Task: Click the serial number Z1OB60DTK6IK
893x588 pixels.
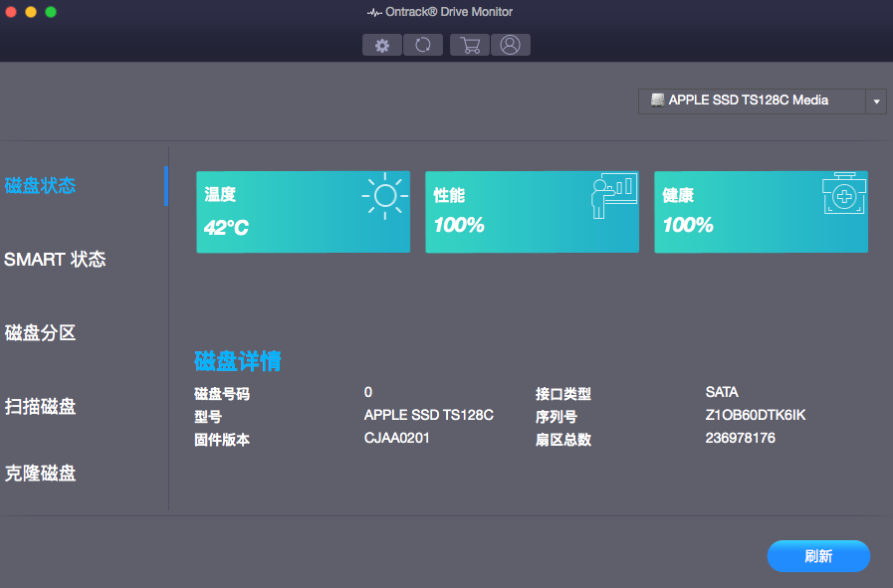Action: [755, 415]
